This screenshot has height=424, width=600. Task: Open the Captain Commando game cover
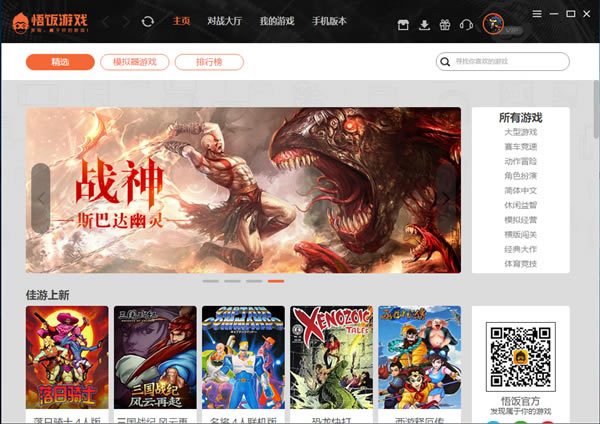click(243, 357)
